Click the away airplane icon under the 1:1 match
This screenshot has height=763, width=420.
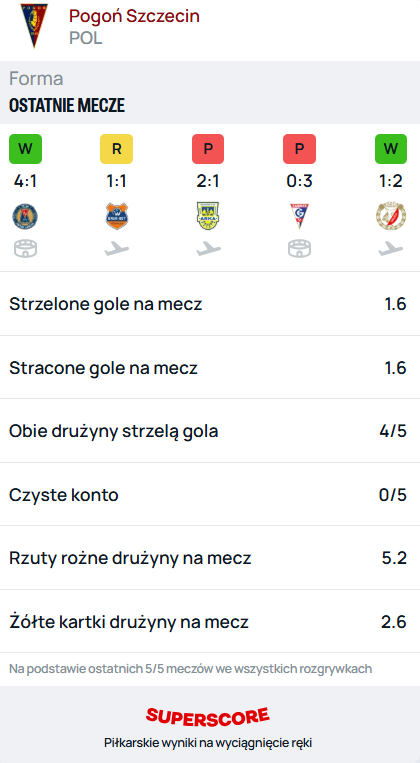[116, 249]
